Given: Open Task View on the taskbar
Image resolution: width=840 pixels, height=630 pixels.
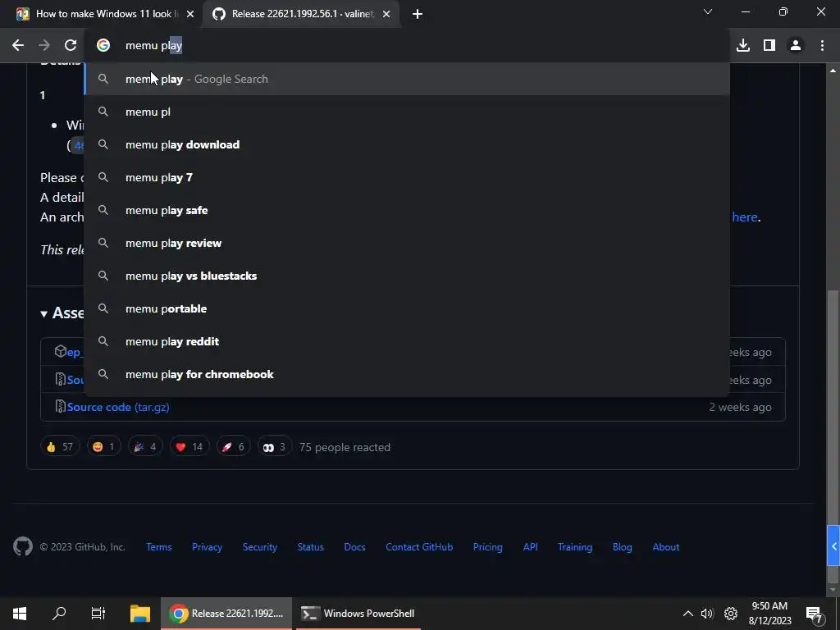Looking at the screenshot, I should (x=98, y=614).
